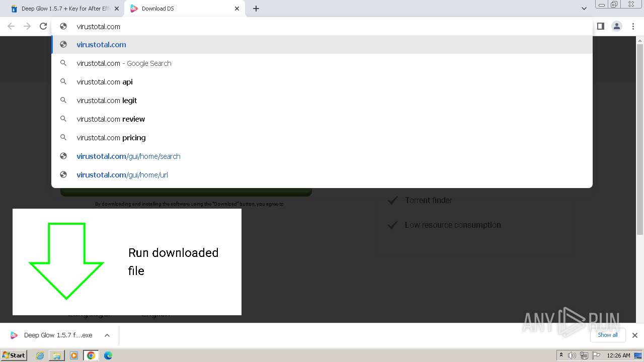644x362 pixels.
Task: Show hidden system tray icons
Action: pos(561,355)
